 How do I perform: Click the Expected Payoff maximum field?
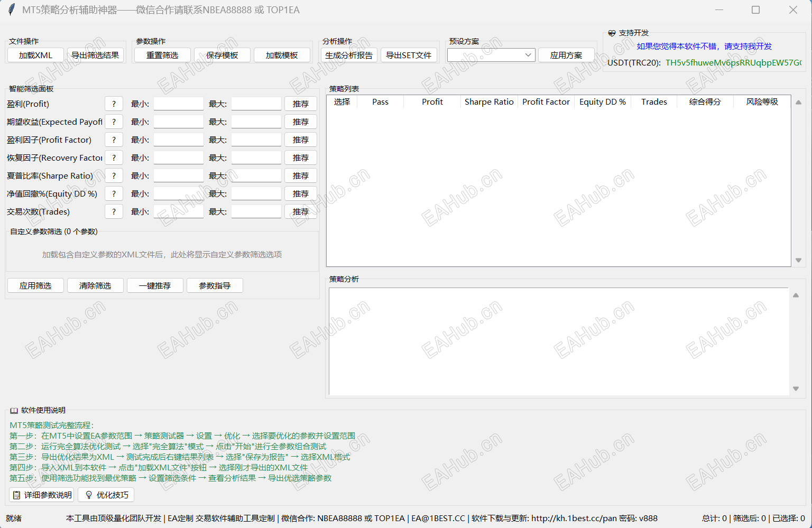[x=256, y=122]
